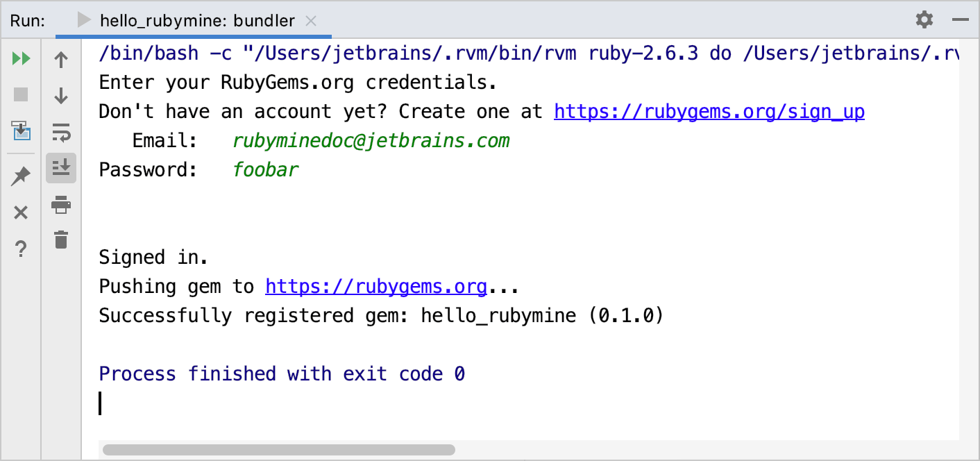Close the hello_rubymine: bundler tab
Image resolution: width=980 pixels, height=461 pixels.
pyautogui.click(x=312, y=21)
